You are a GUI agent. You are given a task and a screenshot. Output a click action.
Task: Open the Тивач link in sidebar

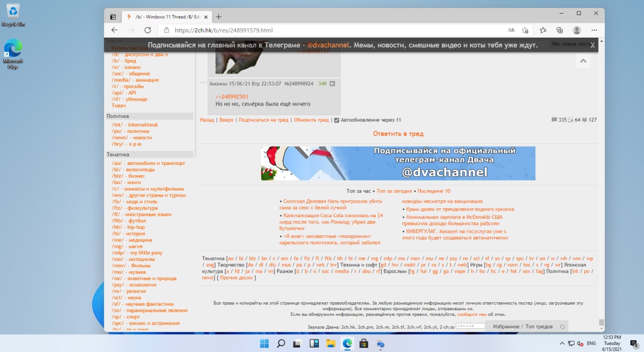[x=119, y=106]
